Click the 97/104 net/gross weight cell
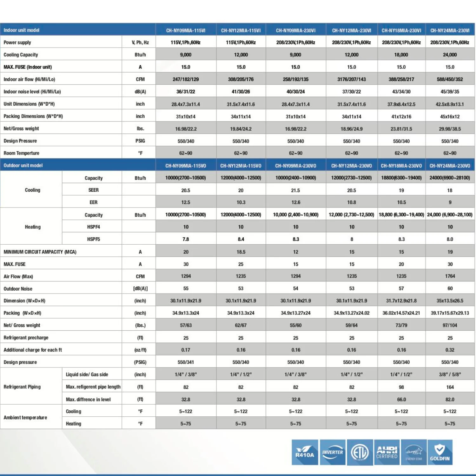Image resolution: width=476 pixels, height=476 pixels. click(450, 325)
